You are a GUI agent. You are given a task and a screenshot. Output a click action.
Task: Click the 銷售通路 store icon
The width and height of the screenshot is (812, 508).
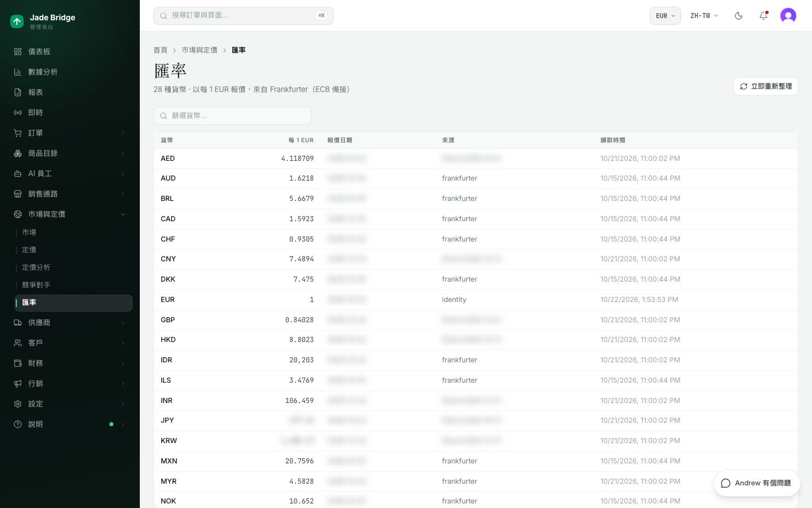pyautogui.click(x=18, y=194)
